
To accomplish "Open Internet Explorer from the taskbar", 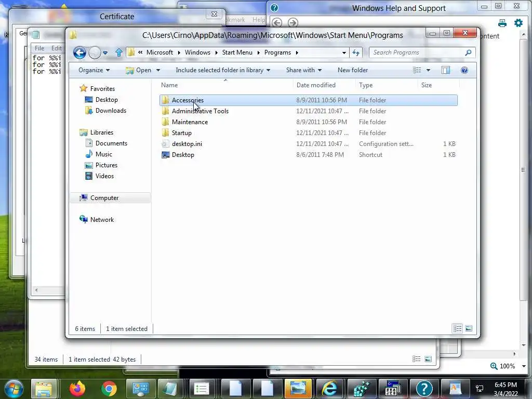I will pos(329,389).
